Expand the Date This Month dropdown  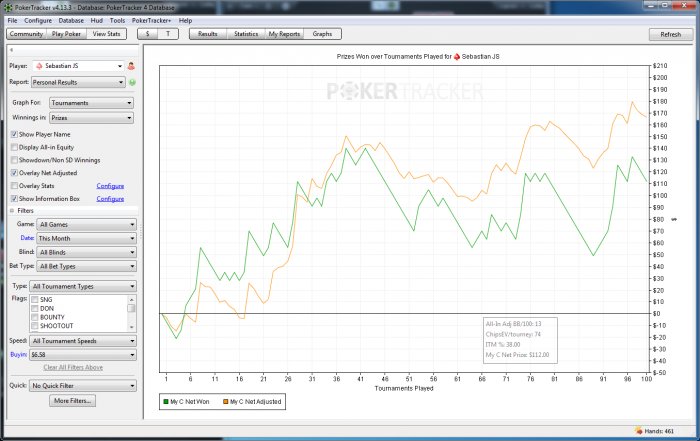(86, 239)
